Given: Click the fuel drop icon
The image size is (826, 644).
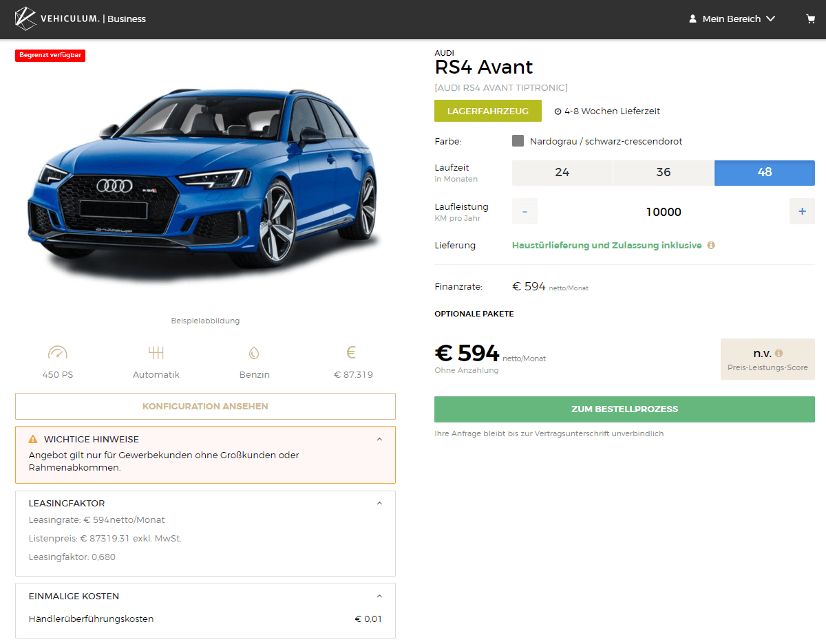Looking at the screenshot, I should [253, 354].
